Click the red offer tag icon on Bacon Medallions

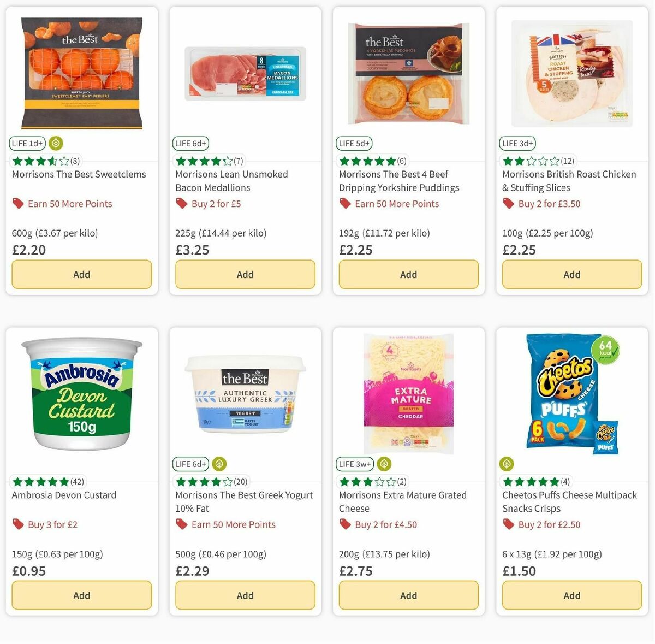(181, 203)
